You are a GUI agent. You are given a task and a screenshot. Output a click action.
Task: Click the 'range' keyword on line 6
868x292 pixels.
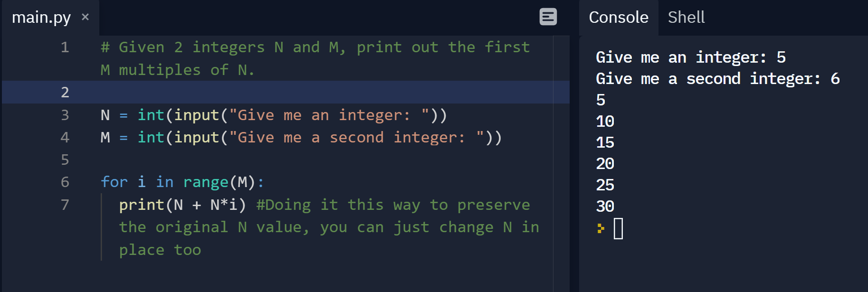coord(206,182)
